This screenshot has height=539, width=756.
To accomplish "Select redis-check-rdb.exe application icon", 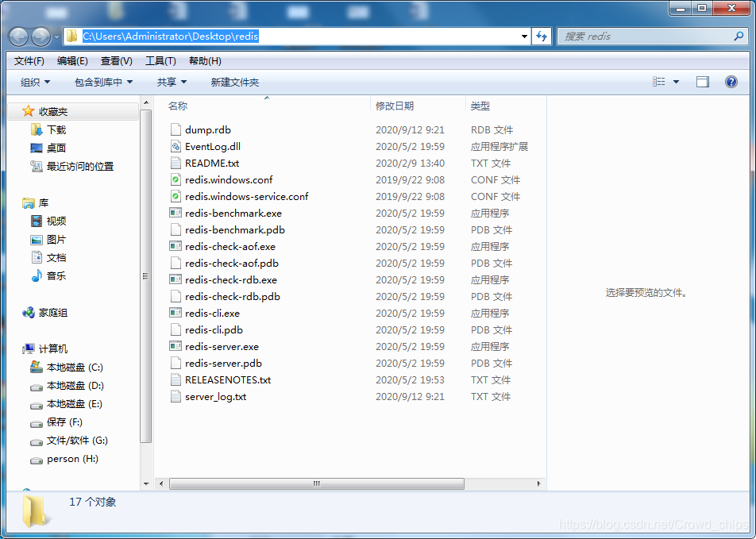I will [x=175, y=279].
